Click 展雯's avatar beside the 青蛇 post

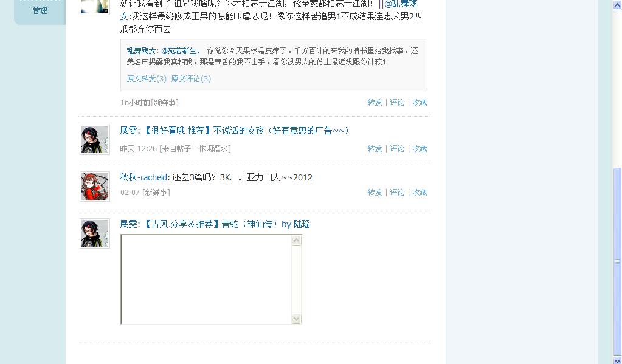[x=95, y=233]
